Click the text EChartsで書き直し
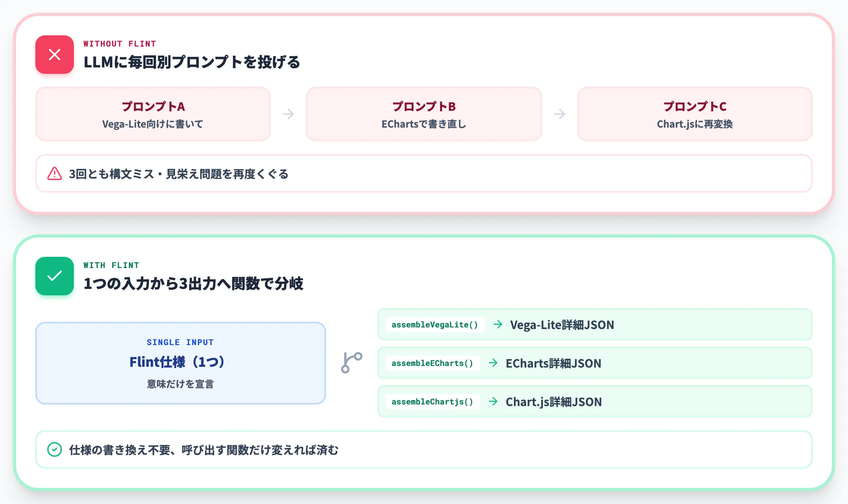Image resolution: width=848 pixels, height=504 pixels. click(424, 124)
